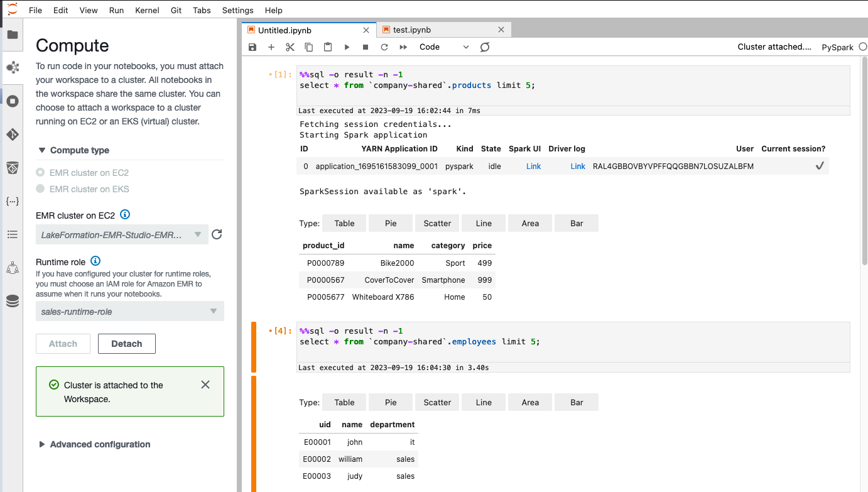Open the running kernels and sessions panel
The width and height of the screenshot is (868, 492).
[13, 101]
